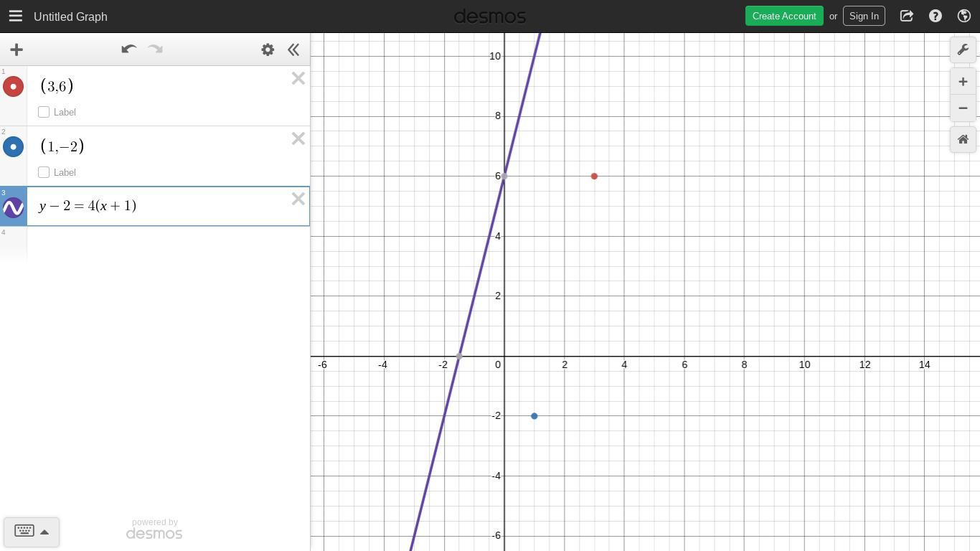
Task: Zoom out on the graph
Action: [x=963, y=108]
